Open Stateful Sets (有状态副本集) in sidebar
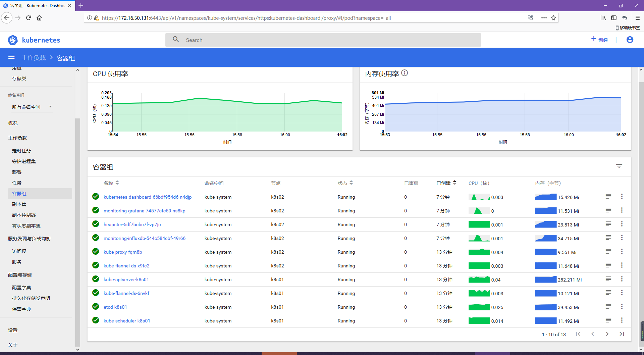Viewport: 644px width, 355px height. (x=26, y=226)
